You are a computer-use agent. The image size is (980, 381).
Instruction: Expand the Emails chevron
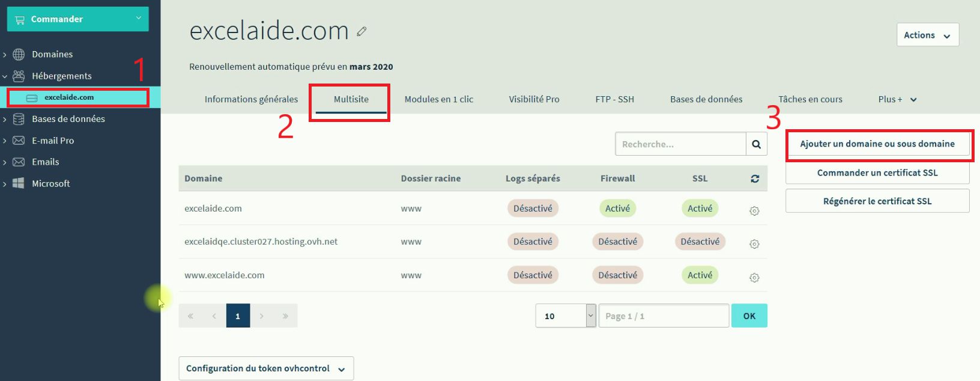(5, 162)
